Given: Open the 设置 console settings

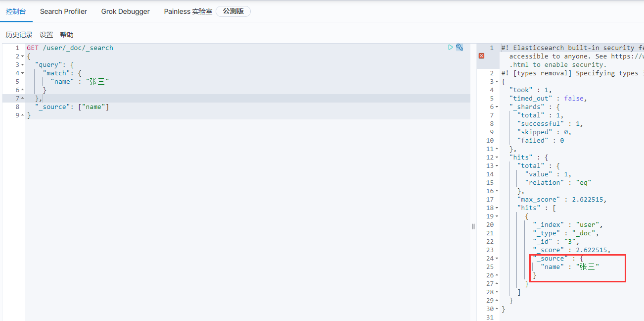Looking at the screenshot, I should [46, 35].
